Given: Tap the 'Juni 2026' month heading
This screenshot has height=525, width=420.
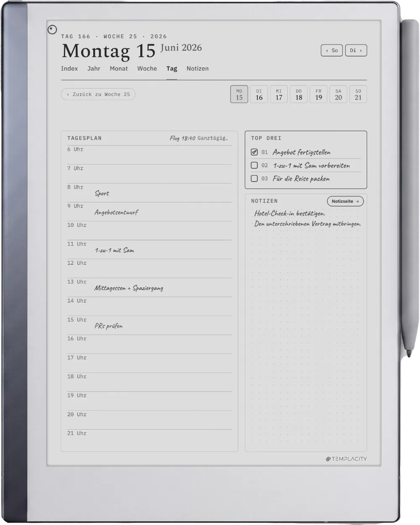Looking at the screenshot, I should point(181,48).
